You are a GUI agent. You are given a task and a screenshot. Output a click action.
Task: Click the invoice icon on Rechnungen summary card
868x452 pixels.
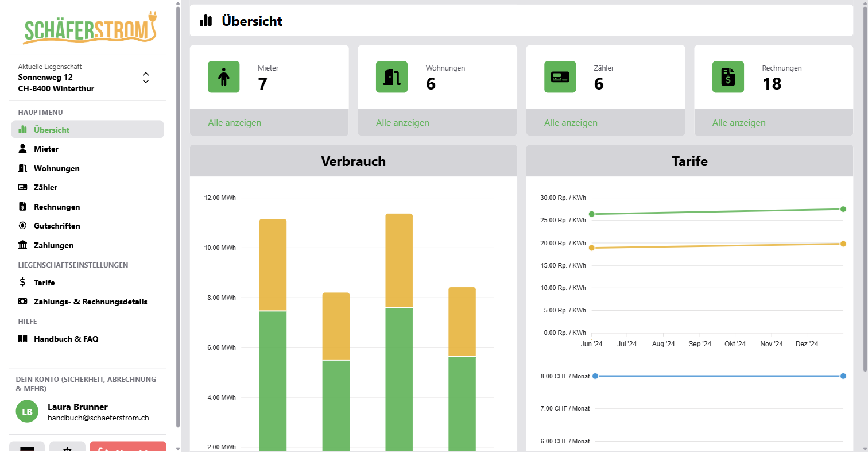point(728,77)
